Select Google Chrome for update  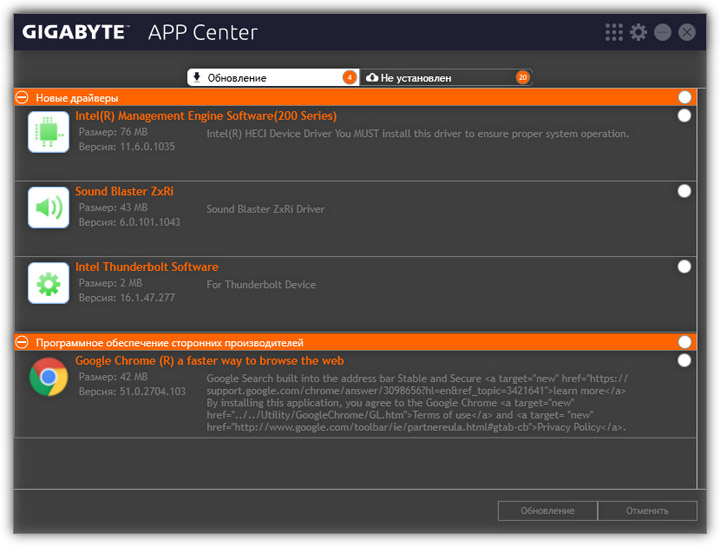pos(684,361)
